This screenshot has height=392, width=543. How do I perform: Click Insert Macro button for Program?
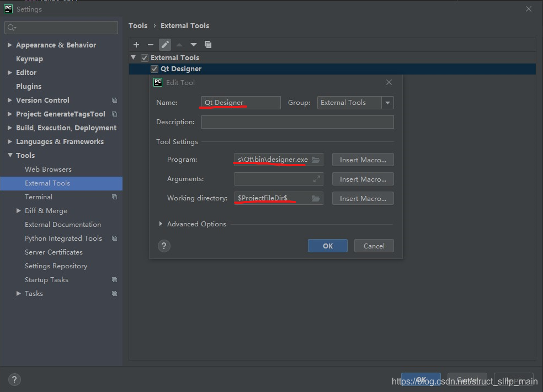[x=363, y=160]
